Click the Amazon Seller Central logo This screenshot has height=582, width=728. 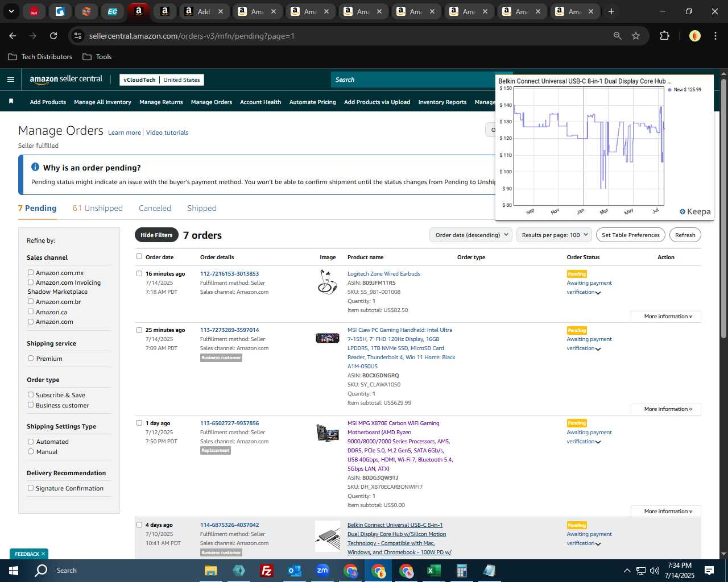66,80
